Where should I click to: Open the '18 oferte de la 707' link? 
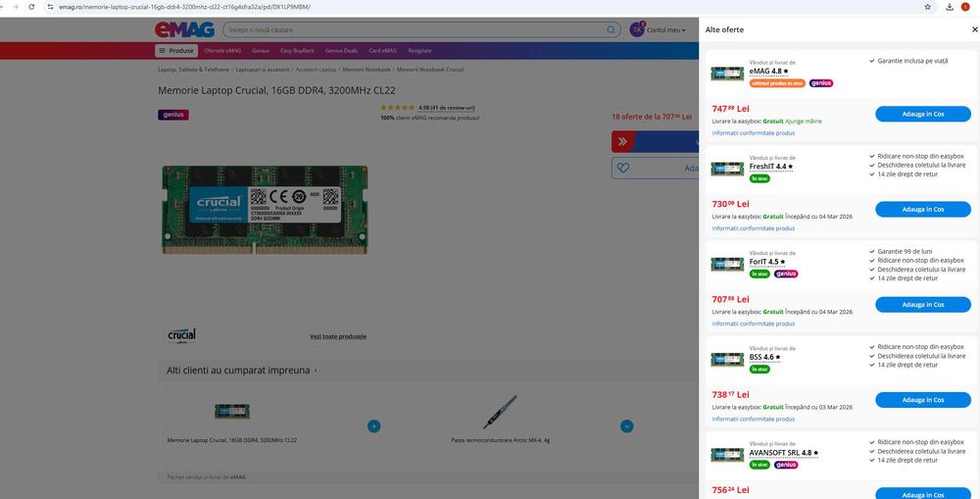(652, 117)
